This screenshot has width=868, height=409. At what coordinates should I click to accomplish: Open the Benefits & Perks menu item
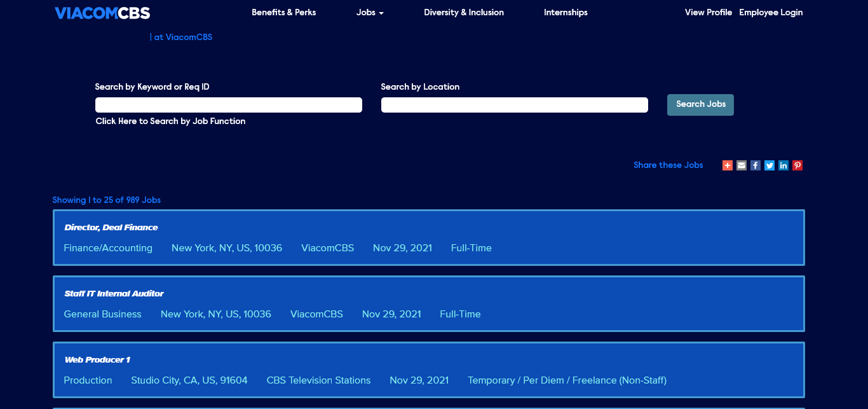[x=283, y=13]
